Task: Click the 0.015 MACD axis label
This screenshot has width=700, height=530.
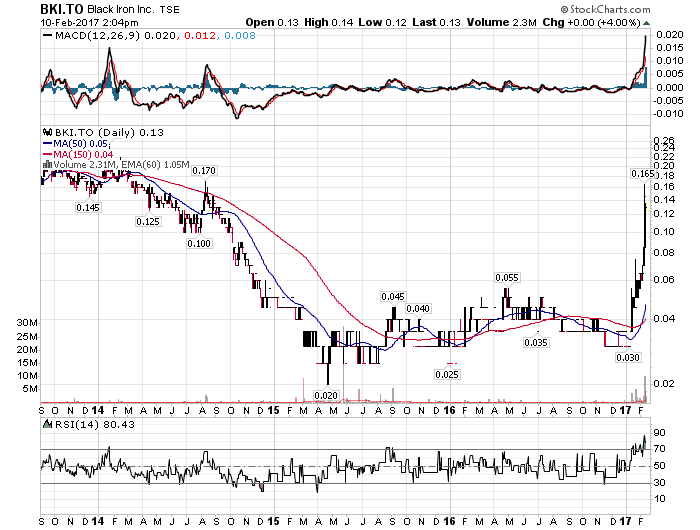Action: 670,48
